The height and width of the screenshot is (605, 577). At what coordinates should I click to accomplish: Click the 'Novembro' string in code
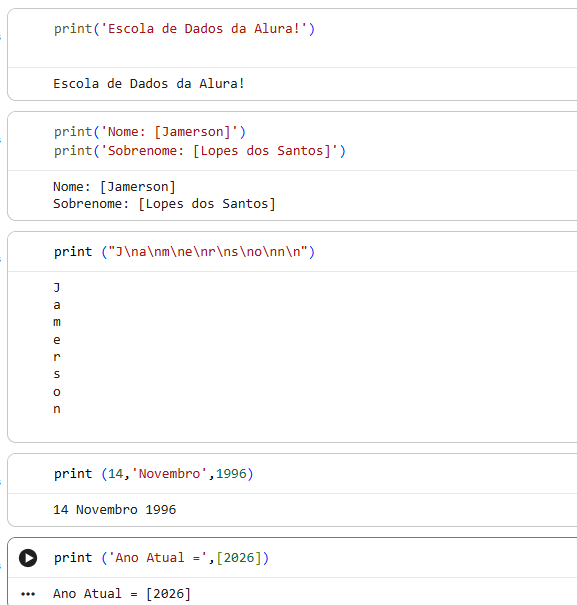pyautogui.click(x=169, y=474)
